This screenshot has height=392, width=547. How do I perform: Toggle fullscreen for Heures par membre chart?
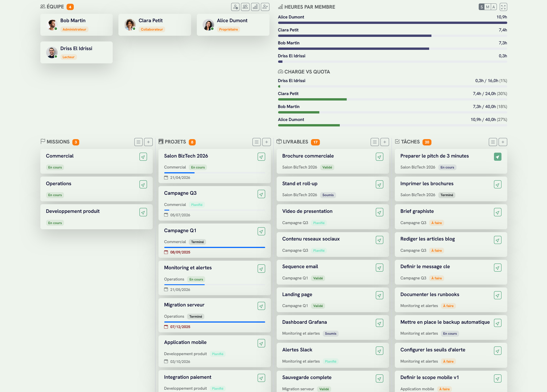[x=503, y=7]
